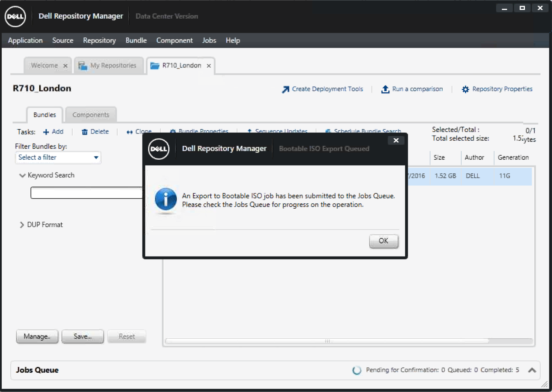Click the Dell logo in the title bar
Screen dimensions: 552x392
tap(15, 17)
